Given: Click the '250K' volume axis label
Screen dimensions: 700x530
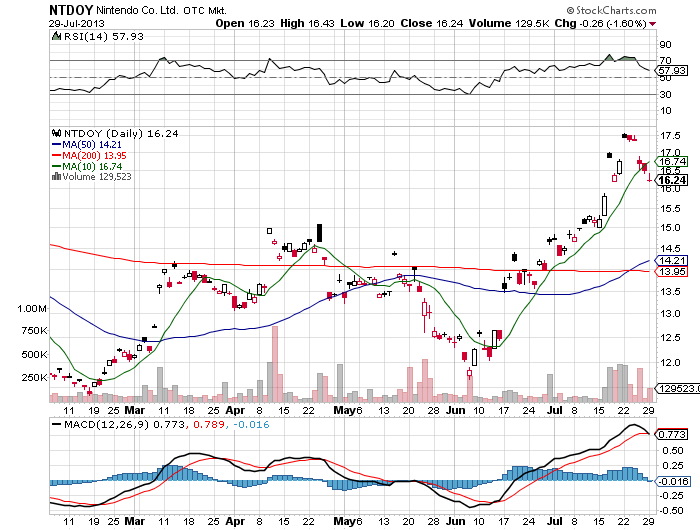Looking at the screenshot, I should point(34,378).
